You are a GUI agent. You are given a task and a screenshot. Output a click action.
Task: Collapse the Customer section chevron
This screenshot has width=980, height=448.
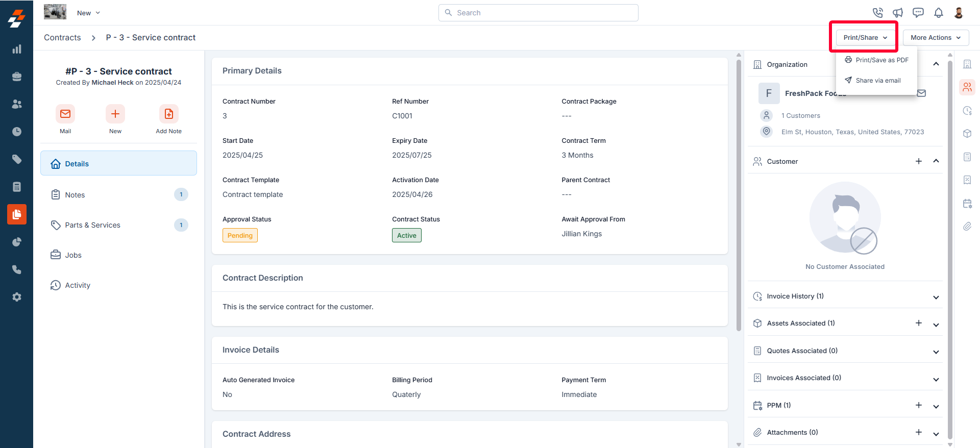[936, 161]
